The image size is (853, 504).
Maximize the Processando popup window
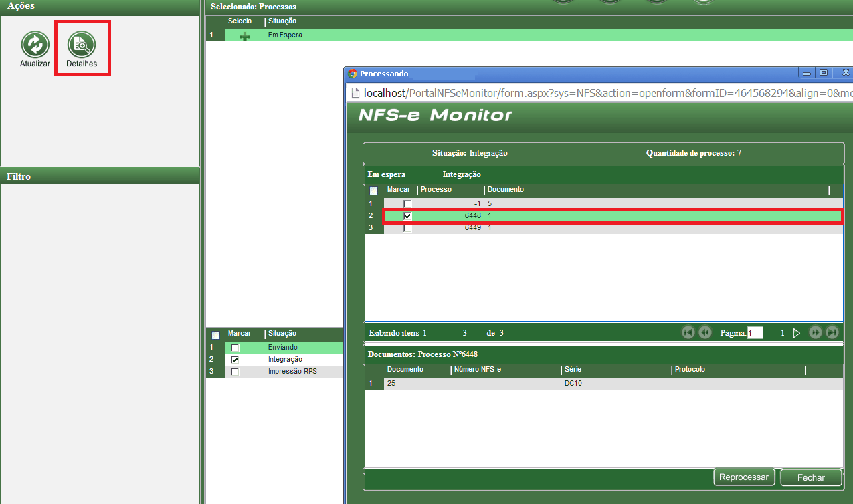point(824,73)
